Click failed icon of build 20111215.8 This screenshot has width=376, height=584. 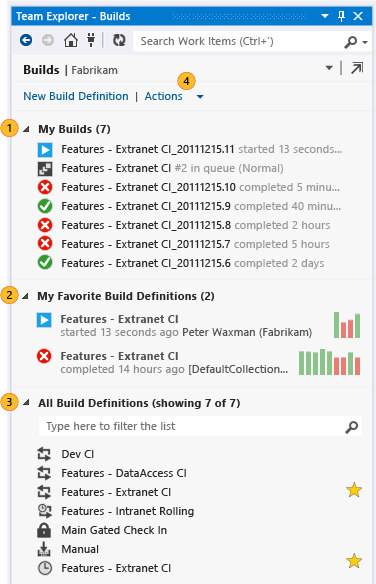point(45,225)
